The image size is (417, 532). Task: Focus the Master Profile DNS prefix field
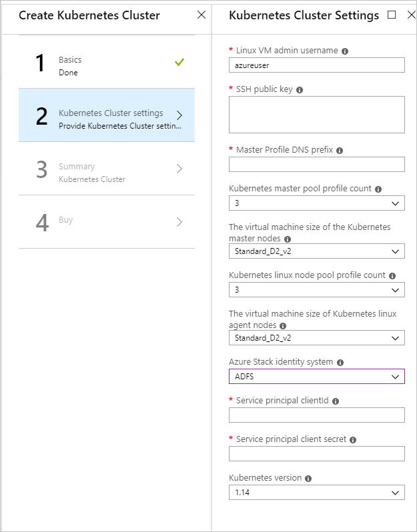click(x=316, y=165)
